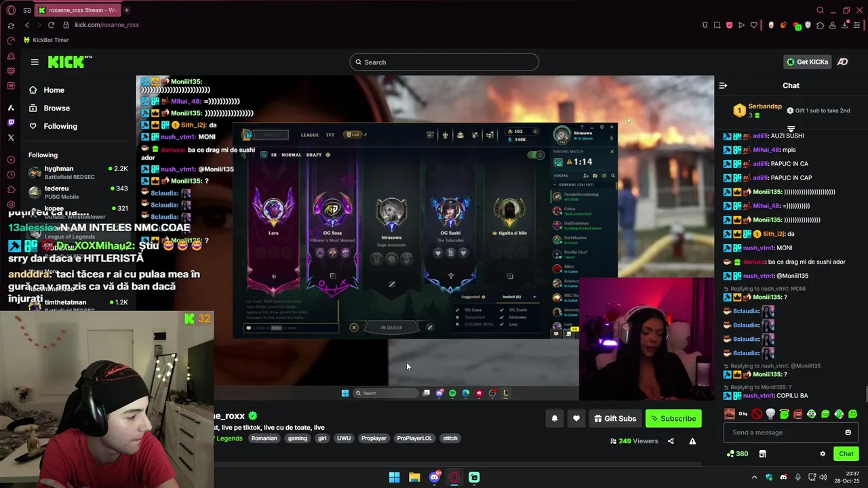Go back in browser navigation
868x488 pixels.
pos(27,25)
